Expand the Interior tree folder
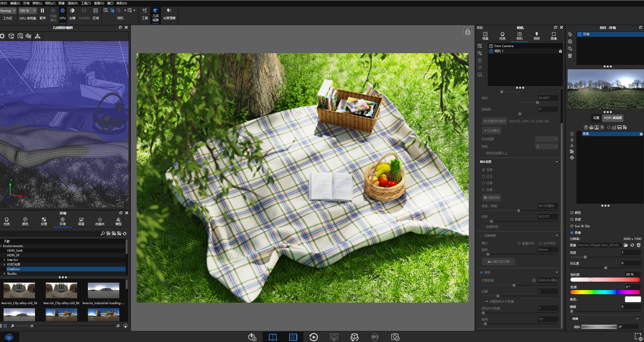Viewport: 644px width, 342px height. (x=4, y=260)
